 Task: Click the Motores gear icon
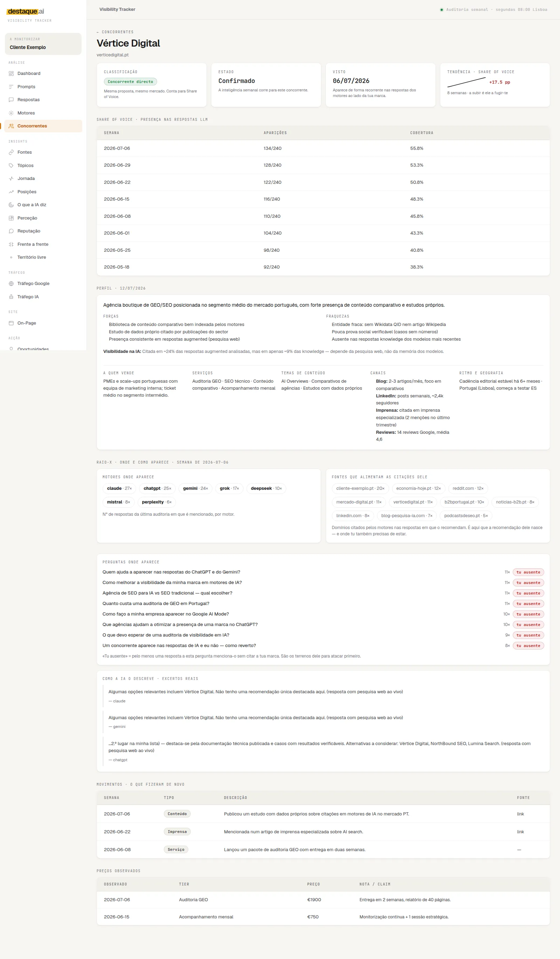(11, 113)
